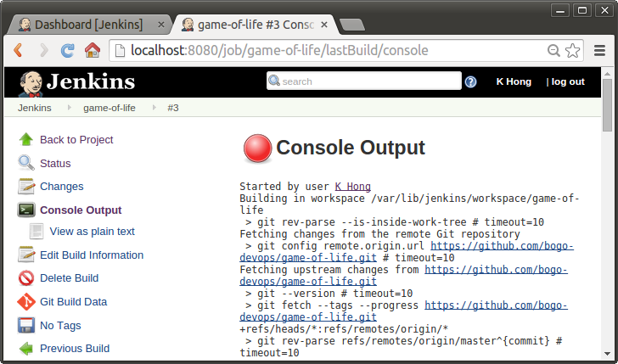Open the Chrome hamburger menu

pos(599,50)
